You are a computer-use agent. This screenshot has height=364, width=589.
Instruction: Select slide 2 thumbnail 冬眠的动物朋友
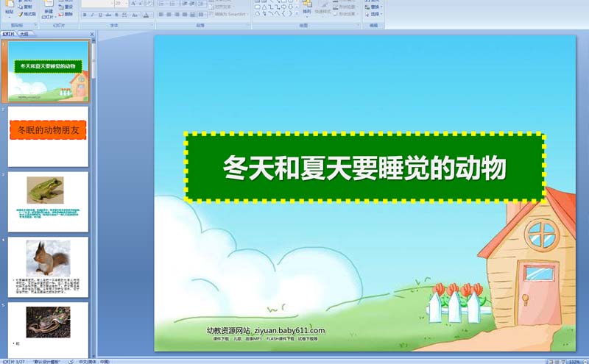coord(48,136)
